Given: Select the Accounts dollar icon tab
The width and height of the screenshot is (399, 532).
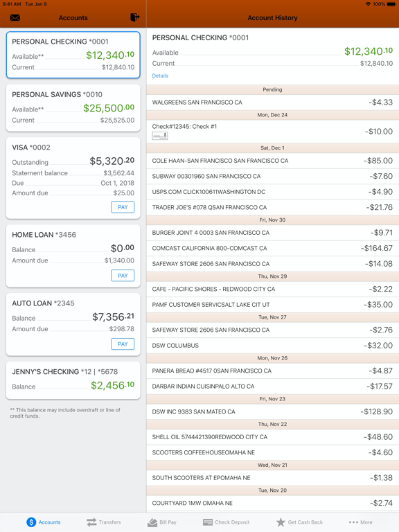Looking at the screenshot, I should tap(44, 522).
